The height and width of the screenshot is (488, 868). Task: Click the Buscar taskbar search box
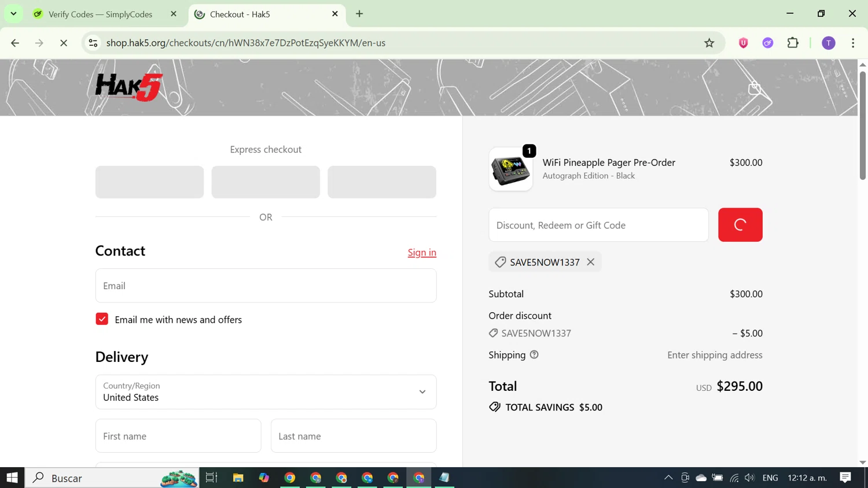(x=112, y=478)
